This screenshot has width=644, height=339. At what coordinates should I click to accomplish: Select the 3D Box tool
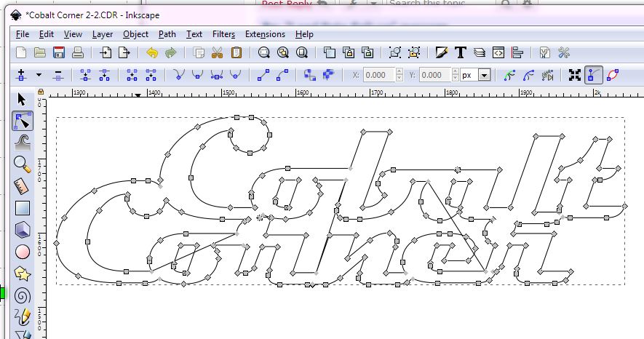[22, 229]
